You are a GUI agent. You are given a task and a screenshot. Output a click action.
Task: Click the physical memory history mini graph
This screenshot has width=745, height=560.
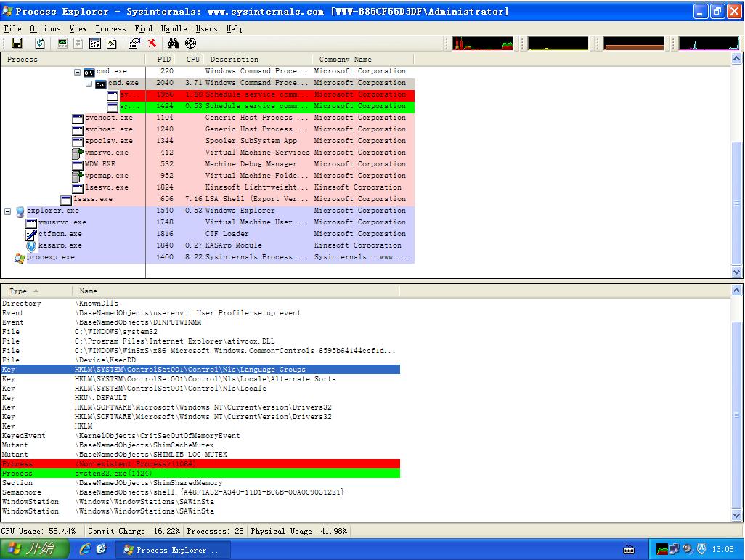pyautogui.click(x=633, y=44)
